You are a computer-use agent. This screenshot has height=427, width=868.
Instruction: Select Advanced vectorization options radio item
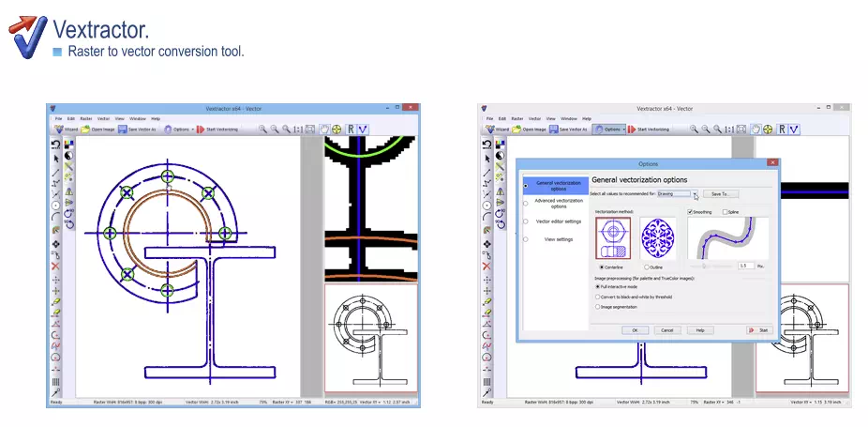(555, 204)
